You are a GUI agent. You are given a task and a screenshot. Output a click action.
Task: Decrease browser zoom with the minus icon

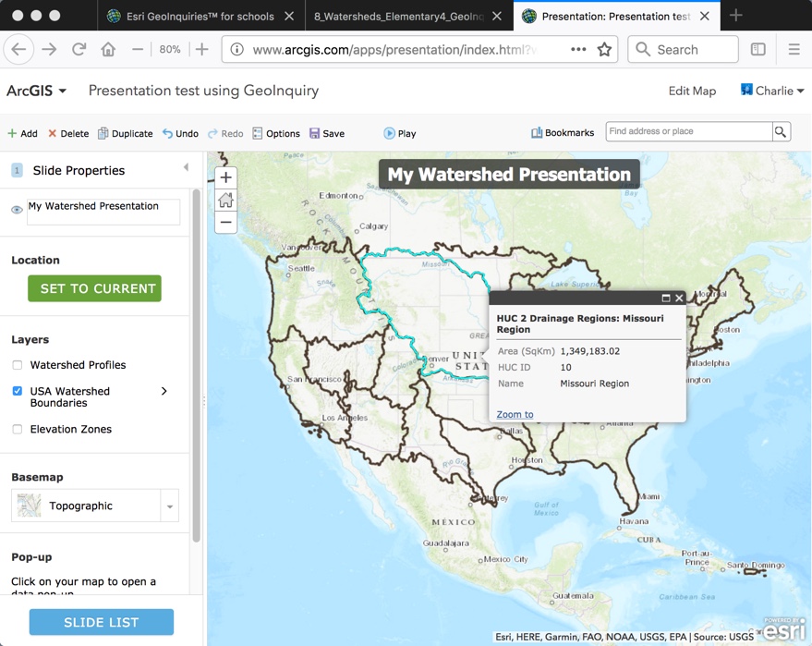coord(138,50)
